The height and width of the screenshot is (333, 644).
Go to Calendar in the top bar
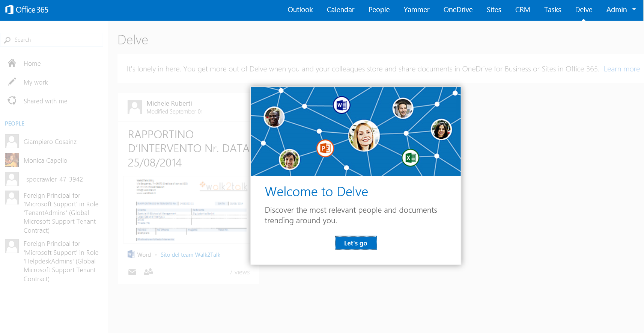[x=340, y=10]
